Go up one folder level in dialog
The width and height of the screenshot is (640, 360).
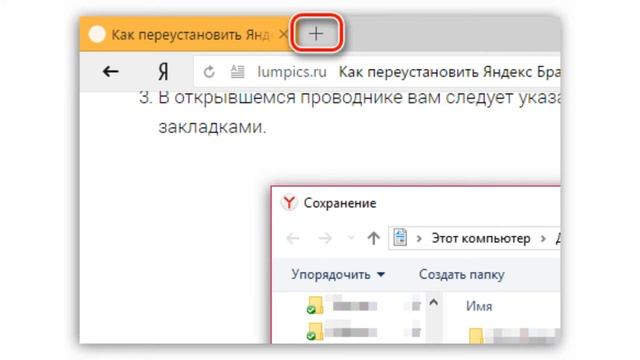pos(373,238)
